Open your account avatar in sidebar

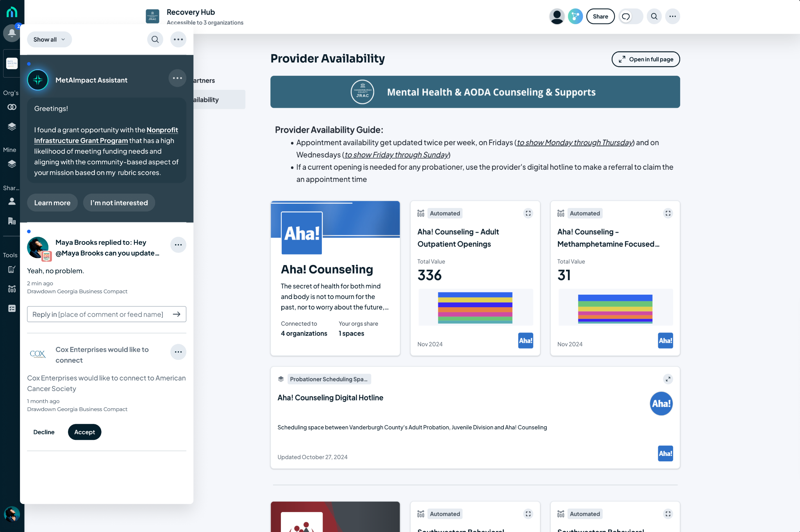tap(12, 514)
